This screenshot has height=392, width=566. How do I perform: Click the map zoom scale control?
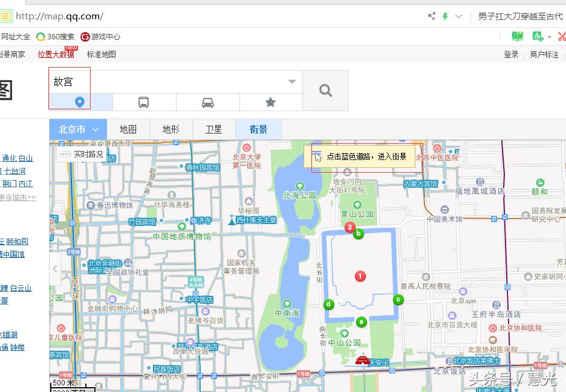pyautogui.click(x=67, y=383)
